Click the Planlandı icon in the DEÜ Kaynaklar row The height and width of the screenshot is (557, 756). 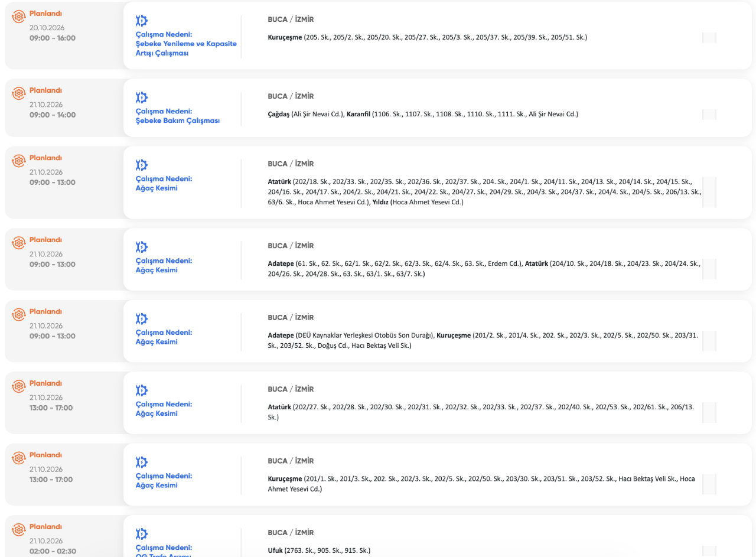[x=19, y=314]
